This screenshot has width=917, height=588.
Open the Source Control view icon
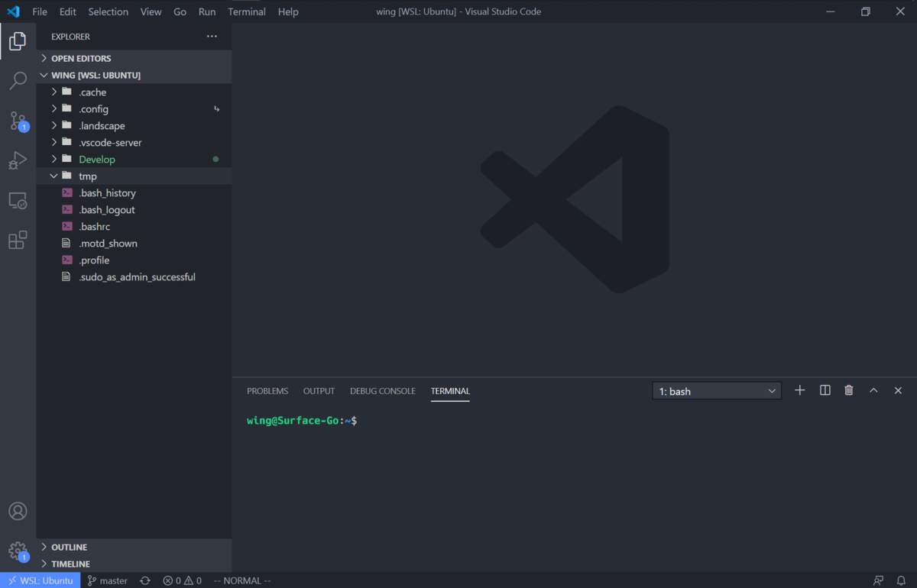coord(18,121)
